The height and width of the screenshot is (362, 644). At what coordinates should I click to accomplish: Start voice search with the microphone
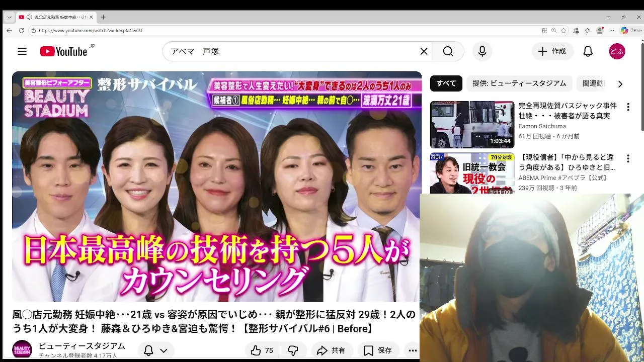point(482,51)
